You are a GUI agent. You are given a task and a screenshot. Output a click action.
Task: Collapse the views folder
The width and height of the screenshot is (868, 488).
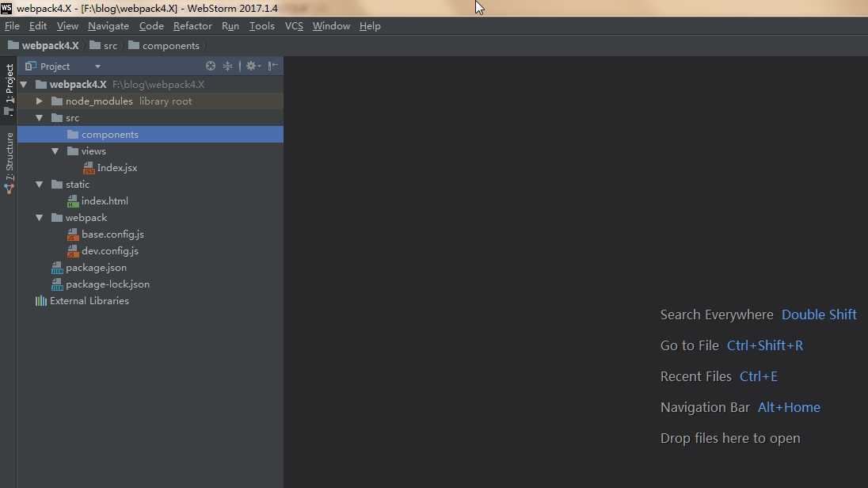(55, 151)
